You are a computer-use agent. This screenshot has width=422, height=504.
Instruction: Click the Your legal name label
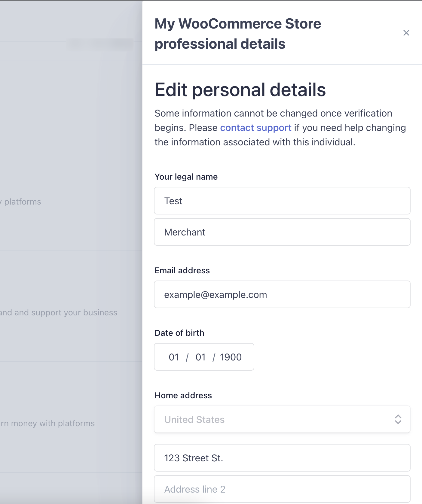click(186, 177)
